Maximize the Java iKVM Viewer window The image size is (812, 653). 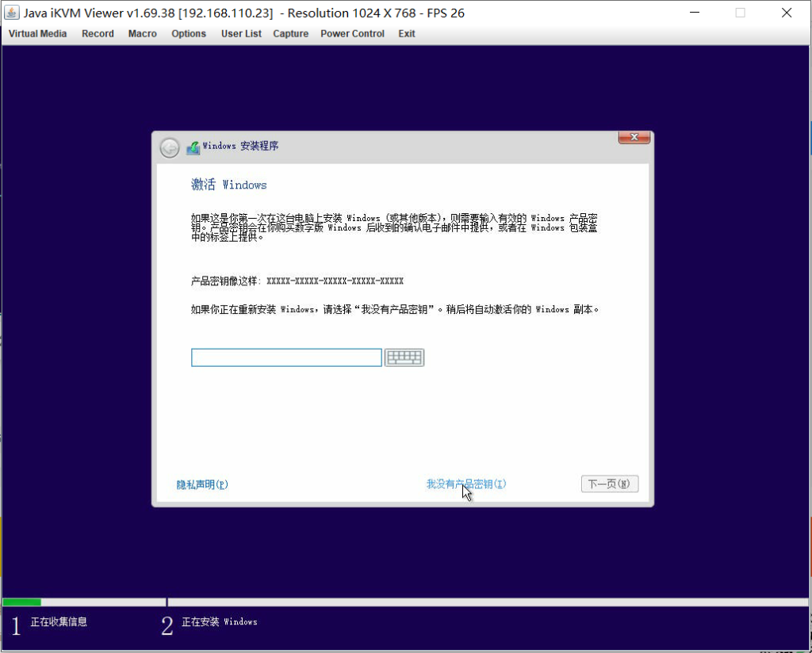point(741,13)
